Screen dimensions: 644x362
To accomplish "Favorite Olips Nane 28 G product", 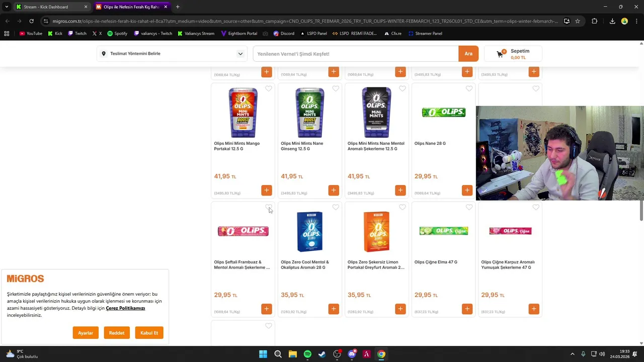I will click(x=469, y=88).
